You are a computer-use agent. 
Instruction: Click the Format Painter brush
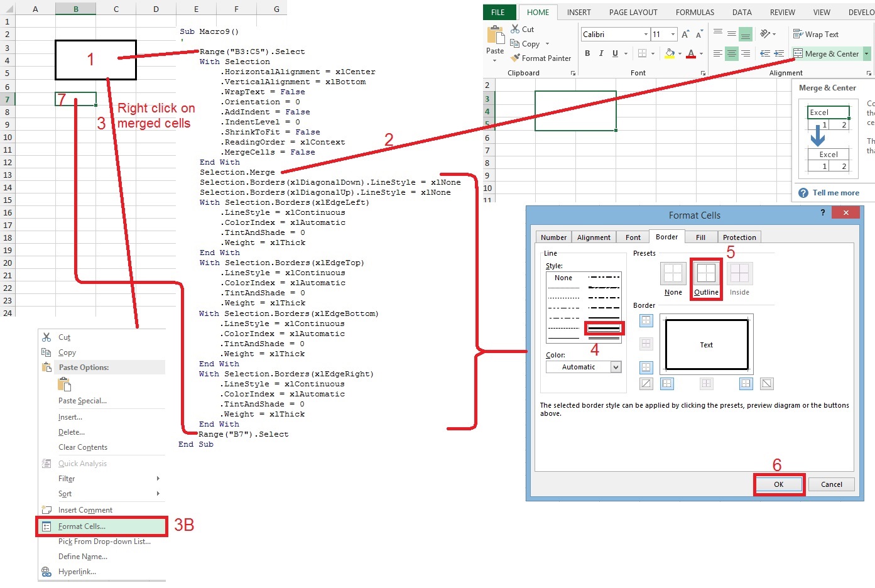point(515,58)
